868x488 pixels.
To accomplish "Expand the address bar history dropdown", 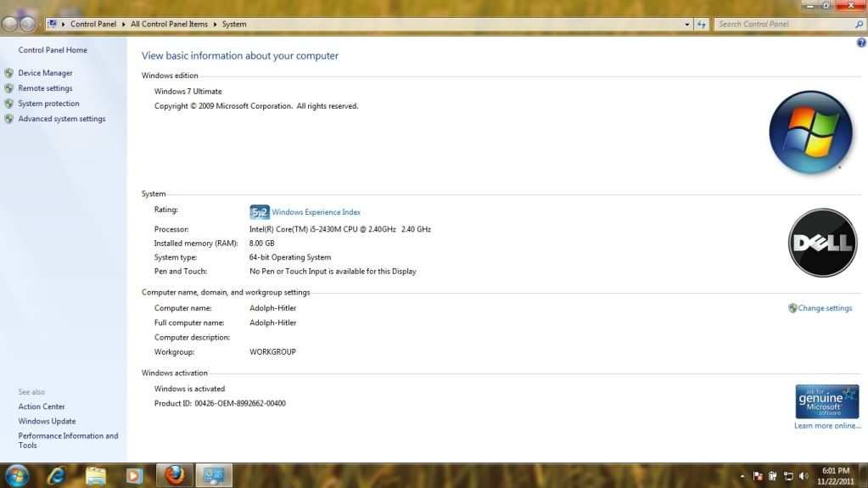I will (687, 25).
